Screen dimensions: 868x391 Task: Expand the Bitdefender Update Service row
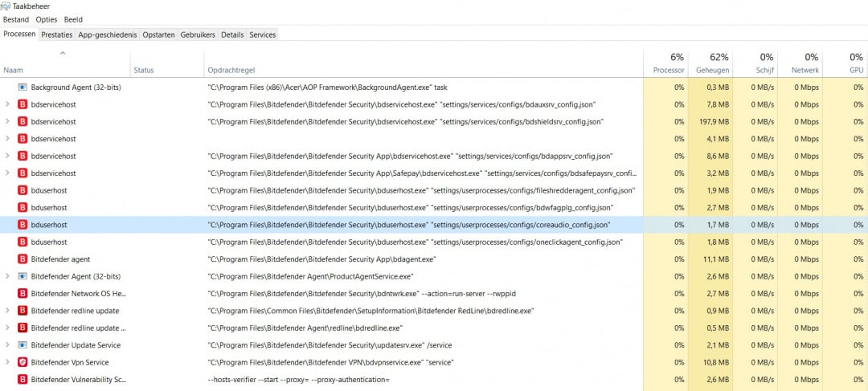pos(7,345)
